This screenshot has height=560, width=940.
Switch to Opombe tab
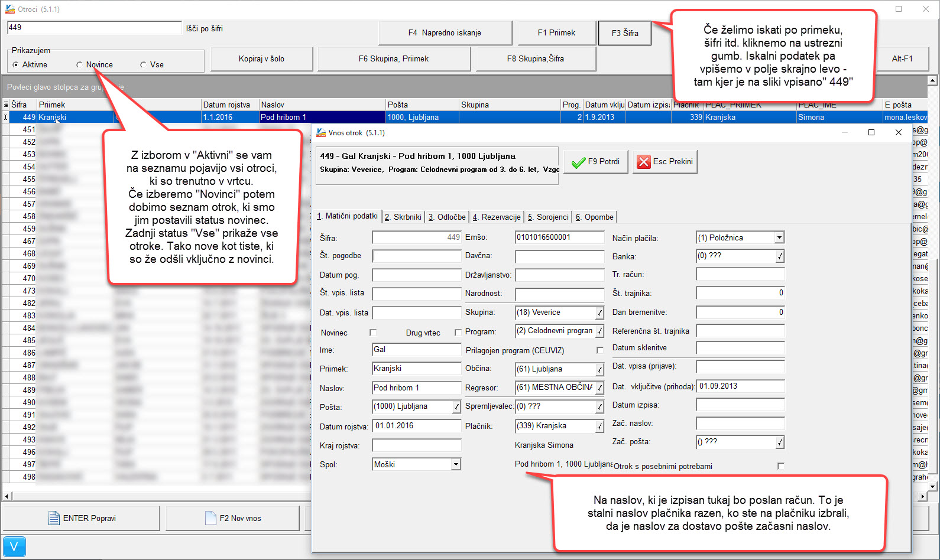(x=595, y=217)
